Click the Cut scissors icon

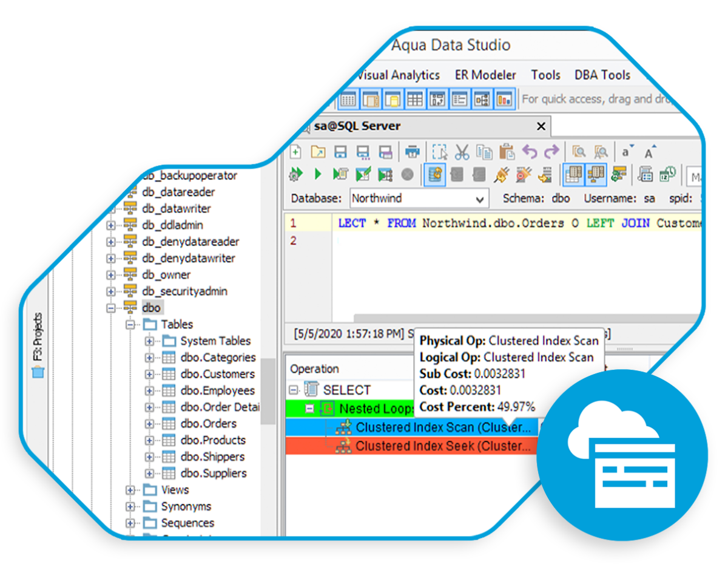tap(462, 152)
